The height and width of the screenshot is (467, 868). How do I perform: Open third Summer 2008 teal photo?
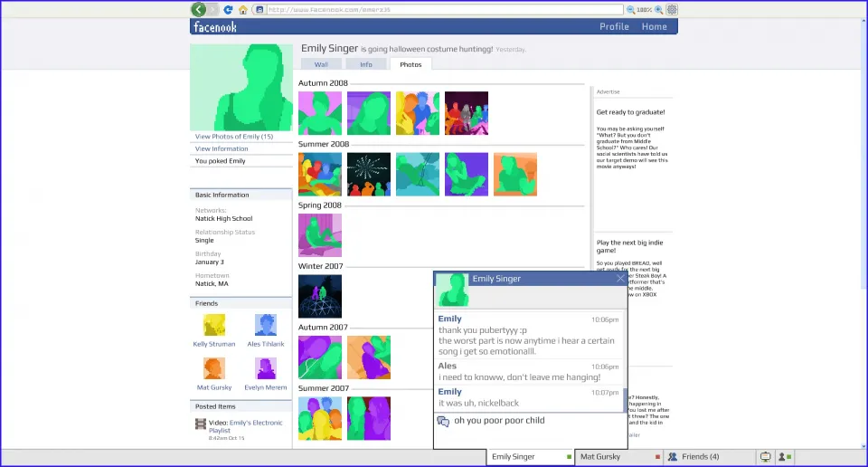click(418, 174)
